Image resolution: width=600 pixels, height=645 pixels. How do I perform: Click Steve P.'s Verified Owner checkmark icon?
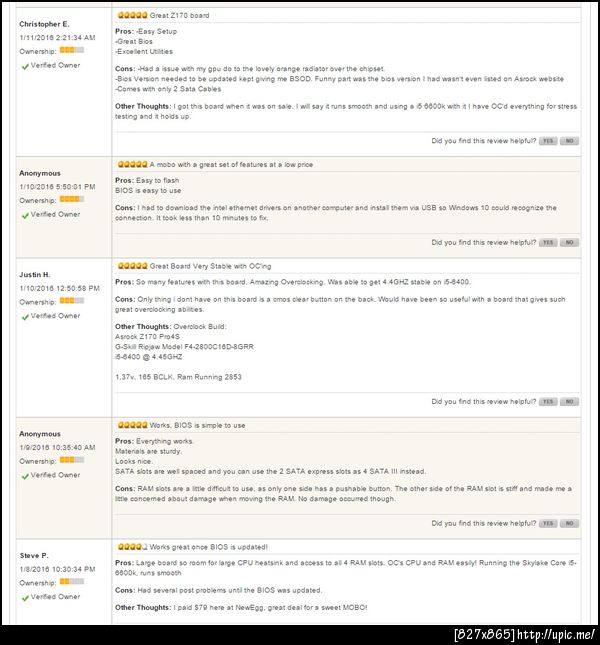[25, 597]
